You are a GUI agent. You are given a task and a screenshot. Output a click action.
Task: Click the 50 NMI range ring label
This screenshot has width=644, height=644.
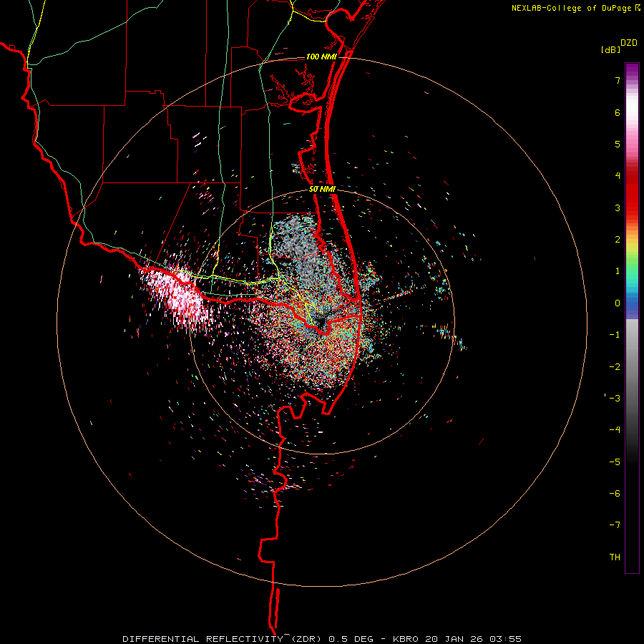[x=323, y=190]
